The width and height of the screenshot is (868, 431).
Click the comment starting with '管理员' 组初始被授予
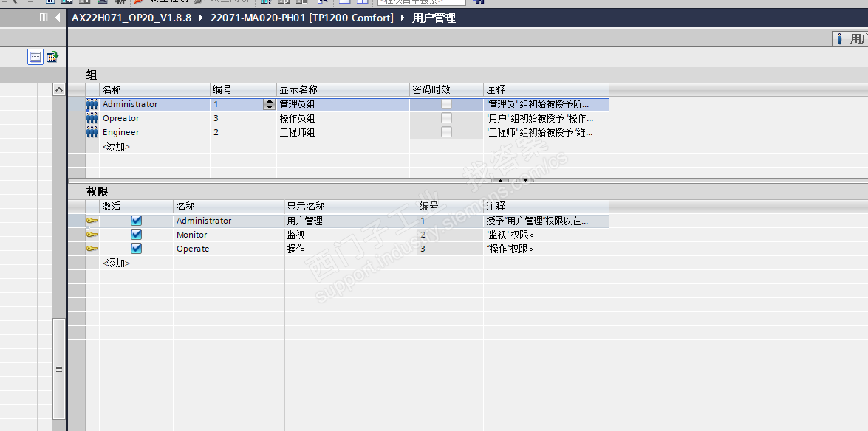coord(547,104)
